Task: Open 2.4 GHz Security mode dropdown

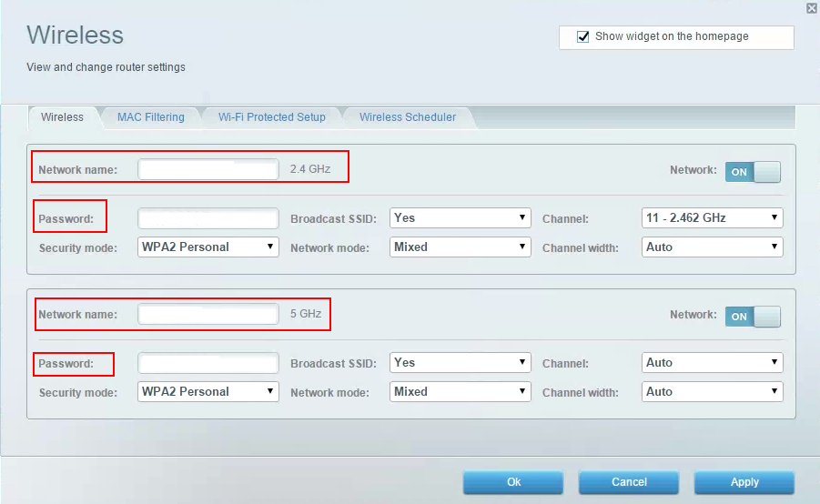Action: (x=208, y=247)
